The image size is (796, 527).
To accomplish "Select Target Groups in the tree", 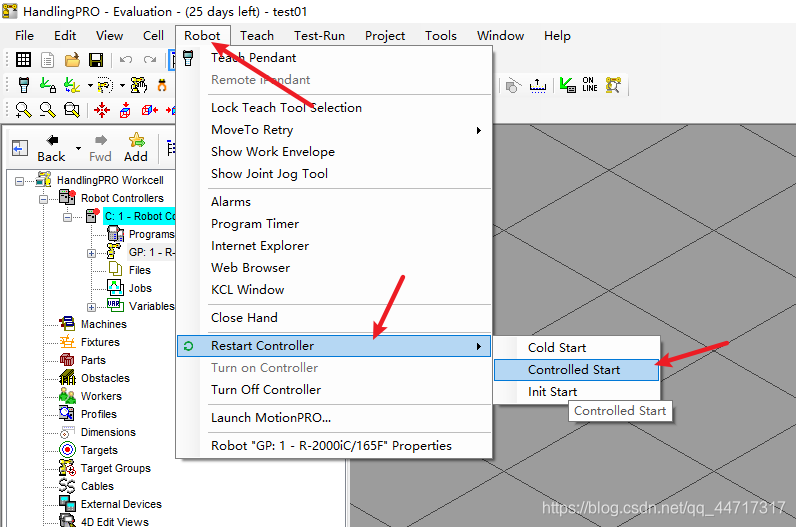I will click(x=116, y=468).
